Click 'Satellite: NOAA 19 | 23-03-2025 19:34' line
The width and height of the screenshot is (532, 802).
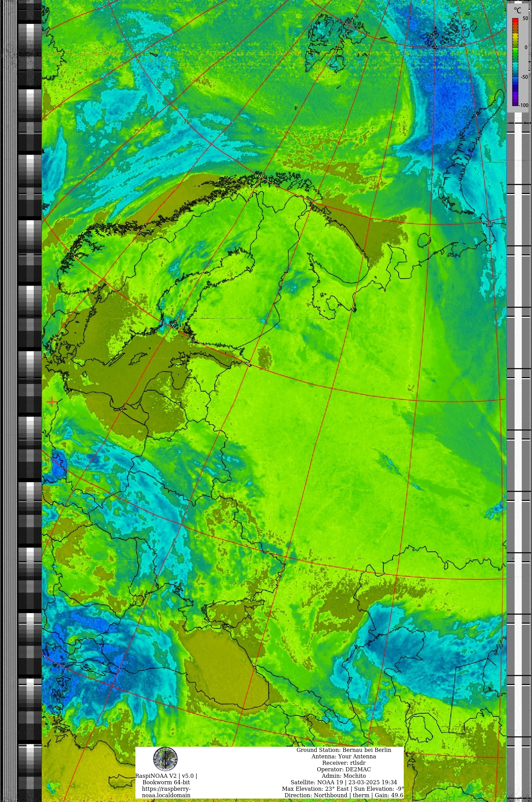344,782
